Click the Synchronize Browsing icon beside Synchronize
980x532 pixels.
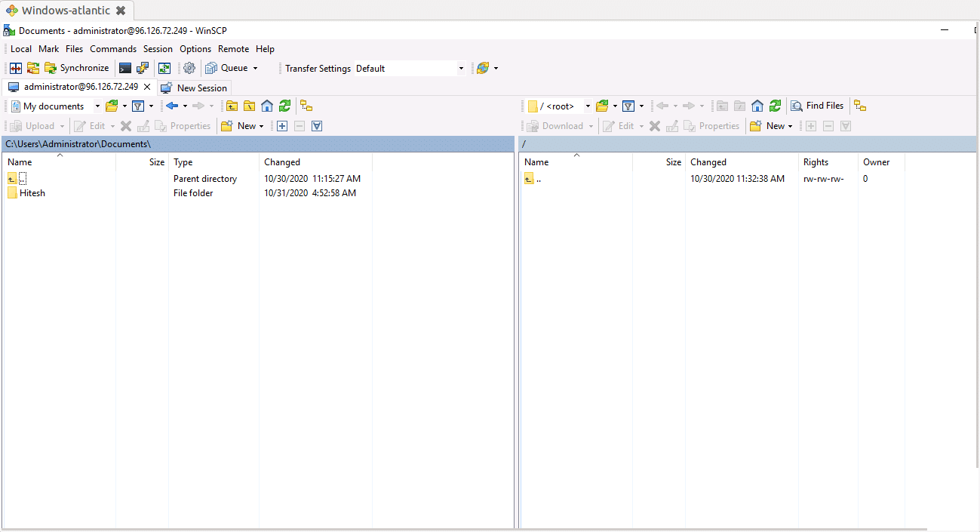33,68
